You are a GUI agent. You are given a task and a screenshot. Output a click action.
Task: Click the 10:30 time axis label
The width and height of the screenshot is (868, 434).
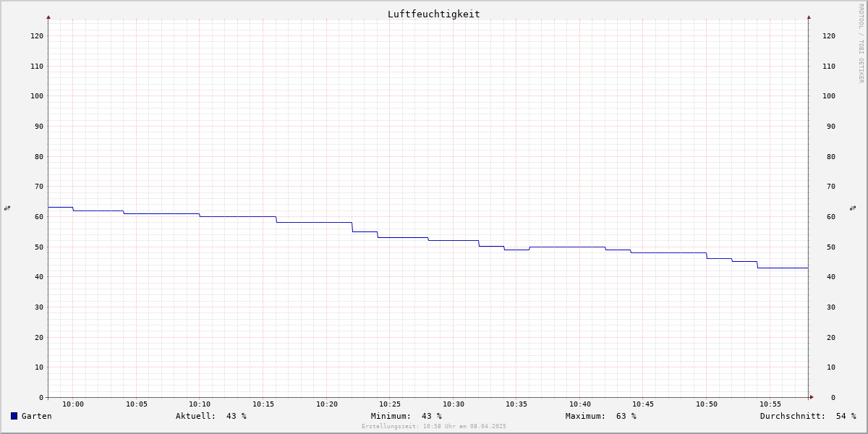454,404
